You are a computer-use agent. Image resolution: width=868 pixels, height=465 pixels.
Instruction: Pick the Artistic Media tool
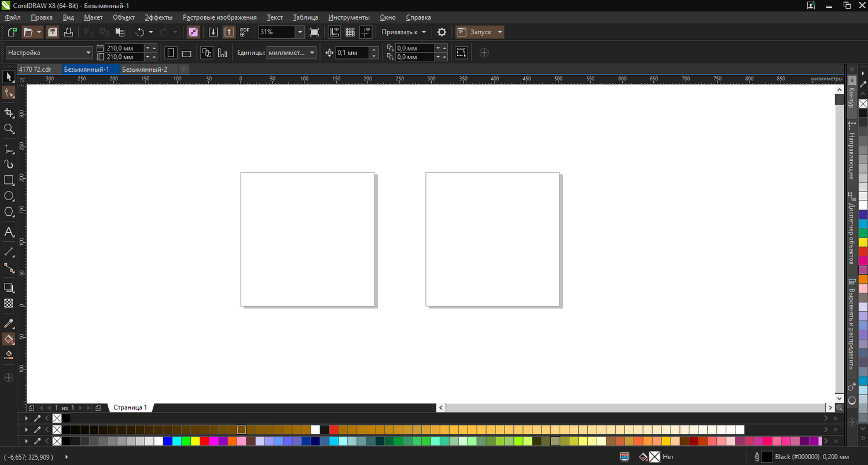[9, 164]
